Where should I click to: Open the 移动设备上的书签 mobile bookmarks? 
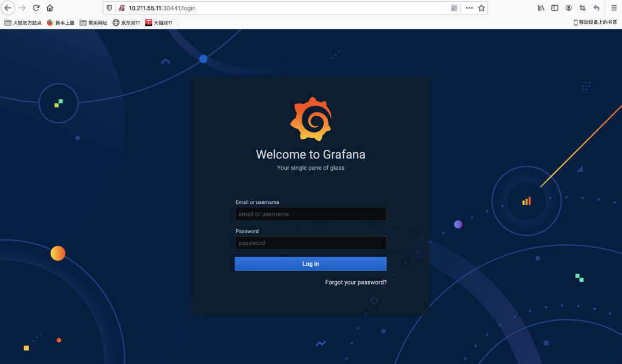[595, 22]
